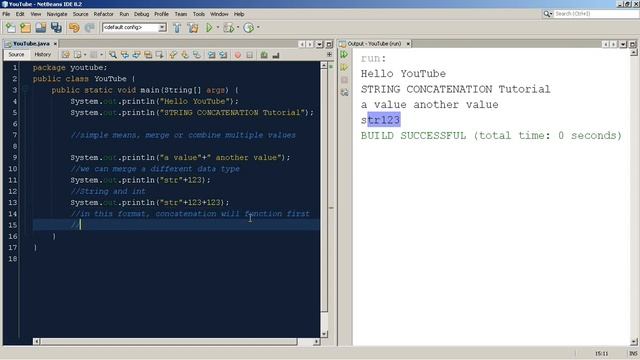Open the Refactor menu

coord(103,14)
